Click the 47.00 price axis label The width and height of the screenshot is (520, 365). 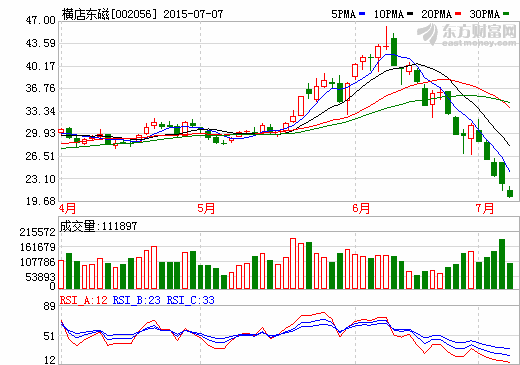(x=41, y=20)
